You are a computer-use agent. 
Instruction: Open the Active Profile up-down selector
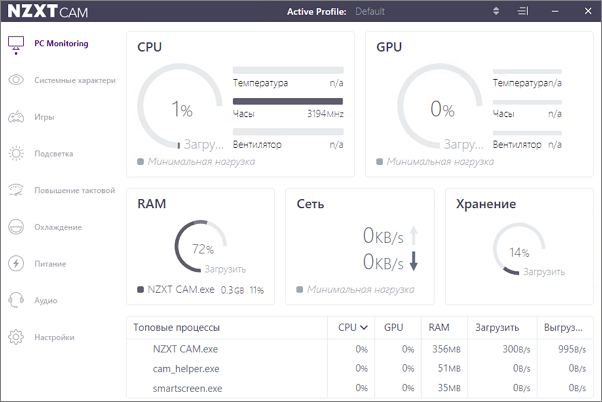click(496, 11)
